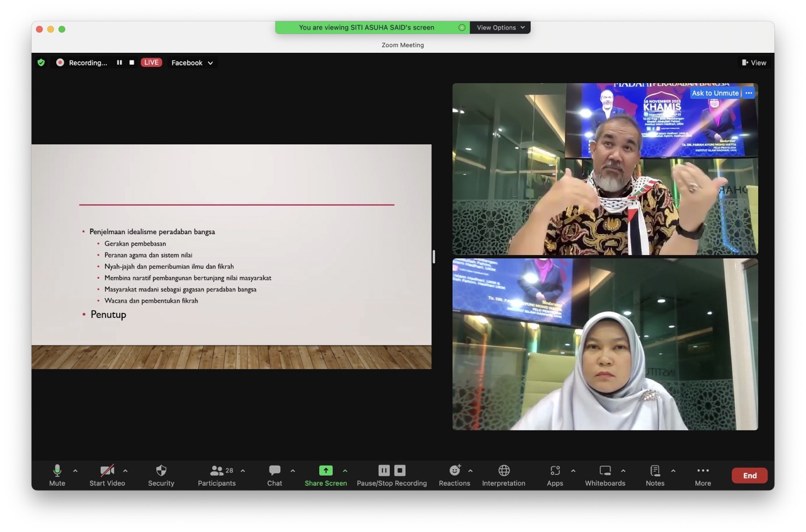Open Interpretation globe settings
Image resolution: width=806 pixels, height=532 pixels.
point(504,475)
